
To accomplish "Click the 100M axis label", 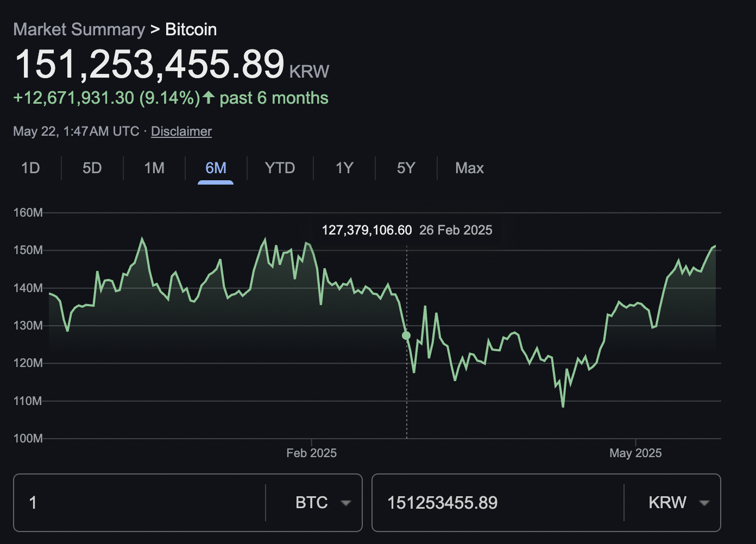I will [x=28, y=438].
